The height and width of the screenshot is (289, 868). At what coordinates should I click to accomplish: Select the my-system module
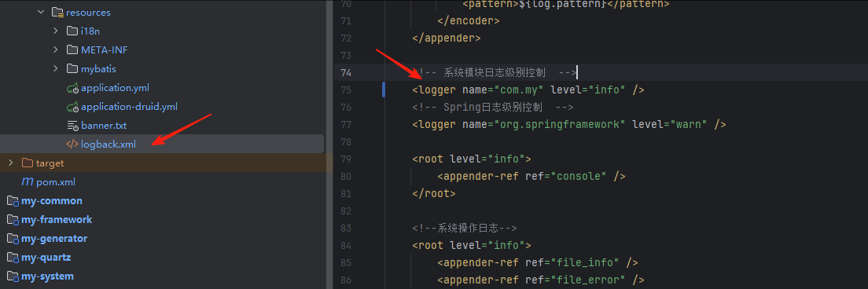(48, 276)
